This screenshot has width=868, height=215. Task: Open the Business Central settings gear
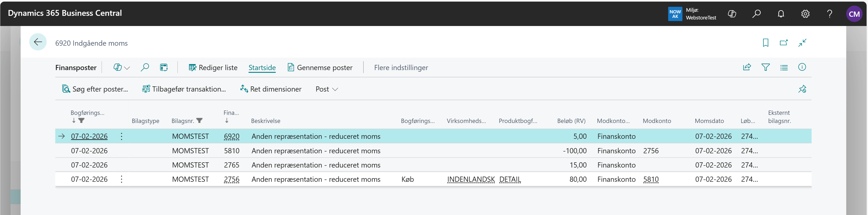pyautogui.click(x=805, y=14)
